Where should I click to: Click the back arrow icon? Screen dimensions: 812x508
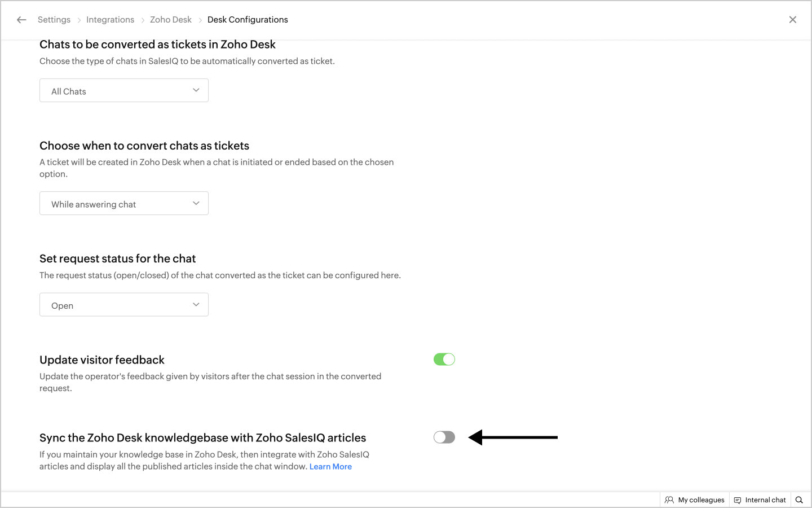point(21,20)
